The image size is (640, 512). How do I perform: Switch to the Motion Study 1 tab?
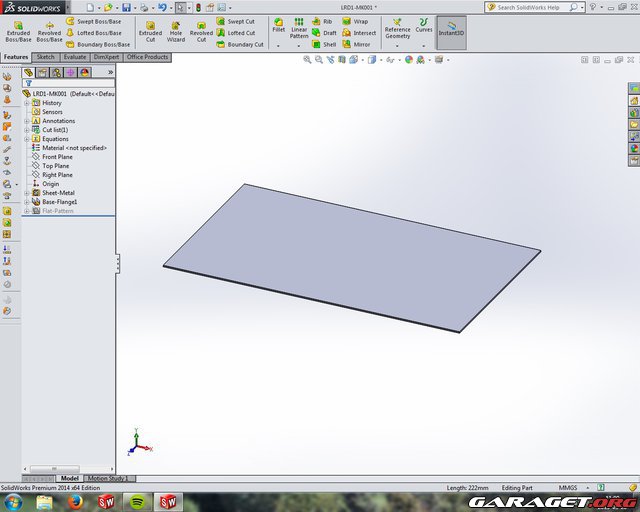(x=110, y=479)
